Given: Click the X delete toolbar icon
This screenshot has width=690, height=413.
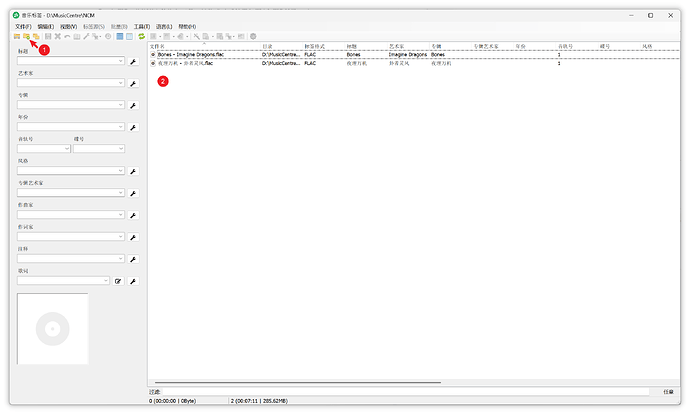Looking at the screenshot, I should point(58,37).
